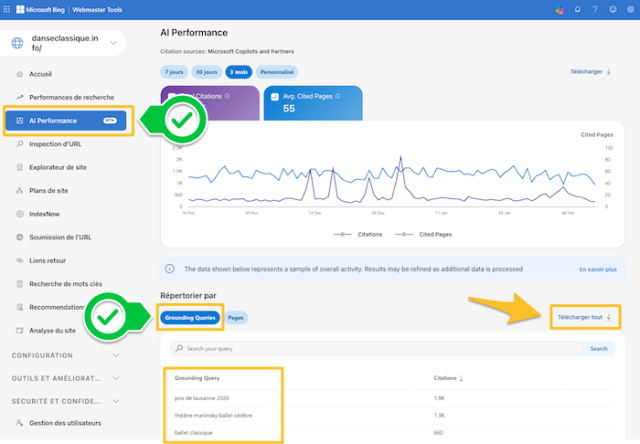This screenshot has height=444, width=640.
Task: Expand the site selector danseclassique.info dropdown
Action: pos(114,43)
